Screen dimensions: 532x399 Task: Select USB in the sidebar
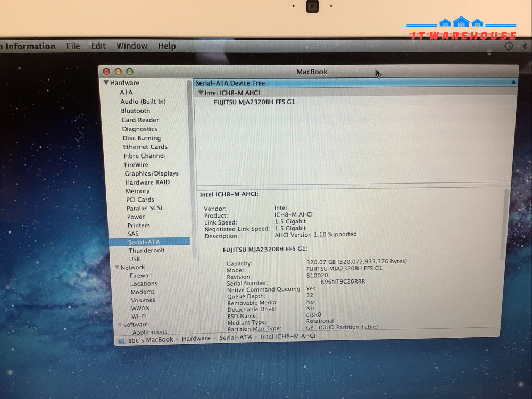click(135, 259)
